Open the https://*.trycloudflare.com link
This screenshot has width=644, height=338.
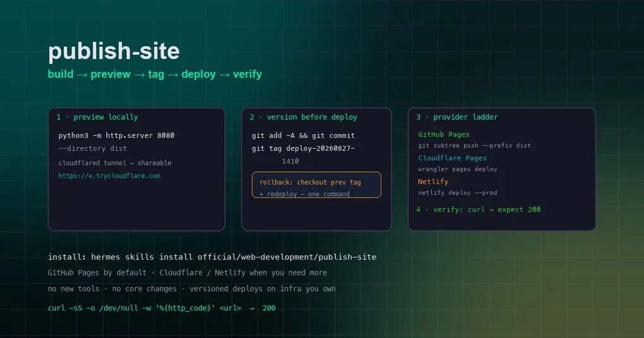[x=109, y=175]
